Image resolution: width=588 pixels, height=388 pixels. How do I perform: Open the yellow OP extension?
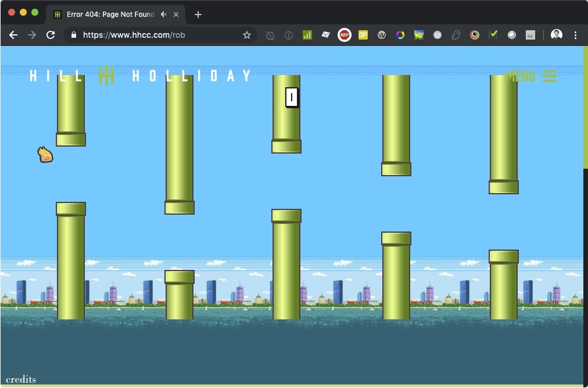coord(363,35)
